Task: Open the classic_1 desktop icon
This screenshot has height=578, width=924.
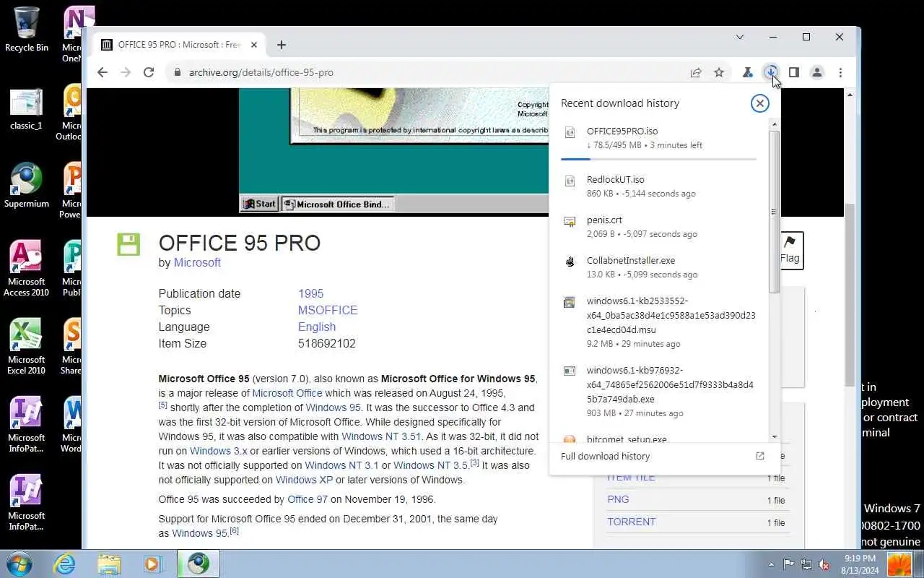Action: point(27,110)
